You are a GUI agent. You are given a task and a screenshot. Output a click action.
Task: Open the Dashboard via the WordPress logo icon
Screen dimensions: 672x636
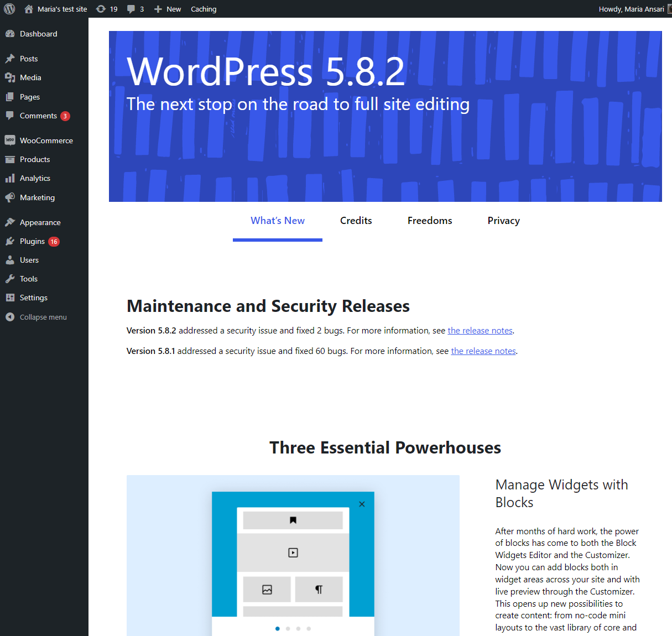click(x=9, y=9)
